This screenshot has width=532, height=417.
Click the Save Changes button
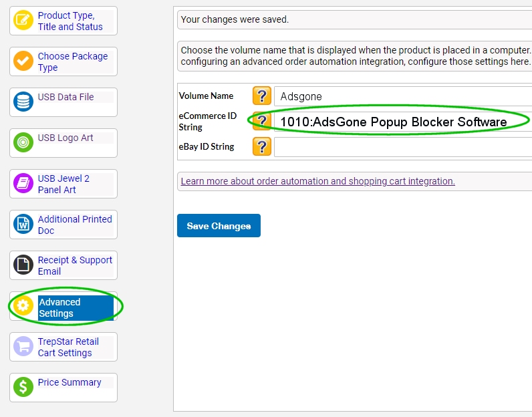[x=219, y=226]
